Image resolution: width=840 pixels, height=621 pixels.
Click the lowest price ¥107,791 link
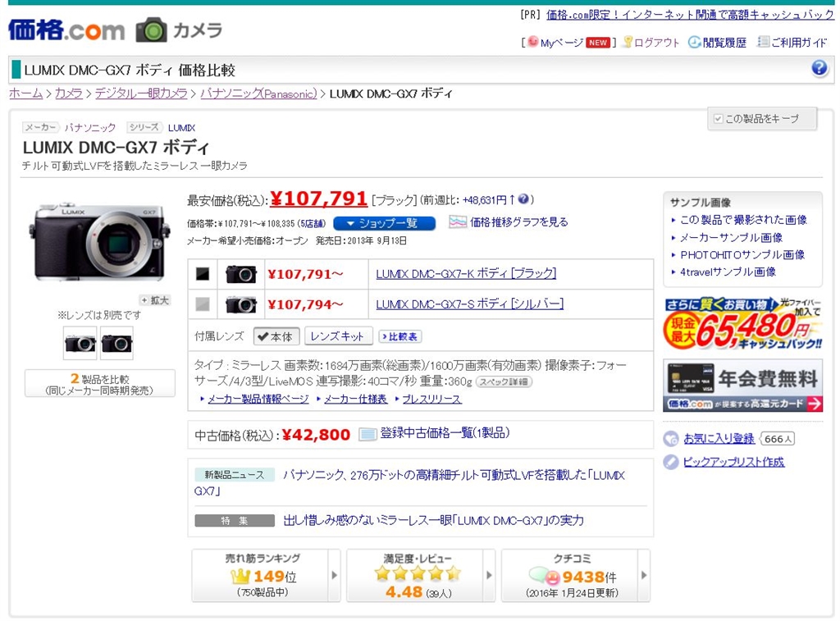tap(318, 199)
